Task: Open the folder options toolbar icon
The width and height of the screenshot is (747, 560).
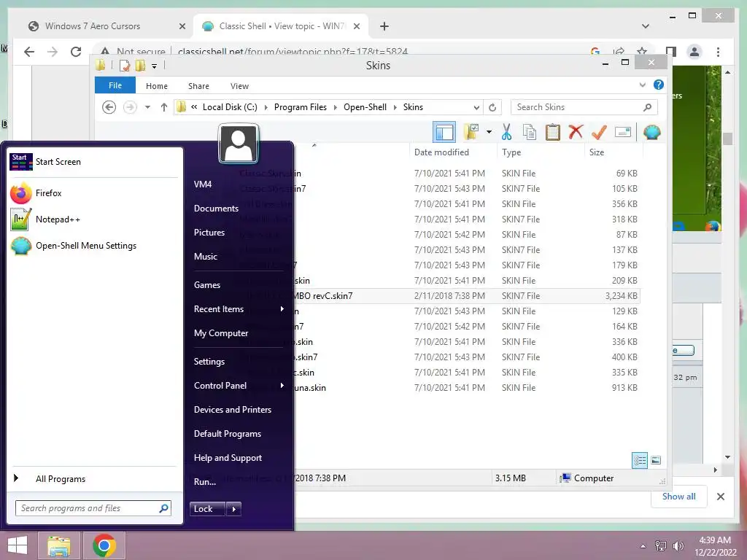Action: [471, 132]
